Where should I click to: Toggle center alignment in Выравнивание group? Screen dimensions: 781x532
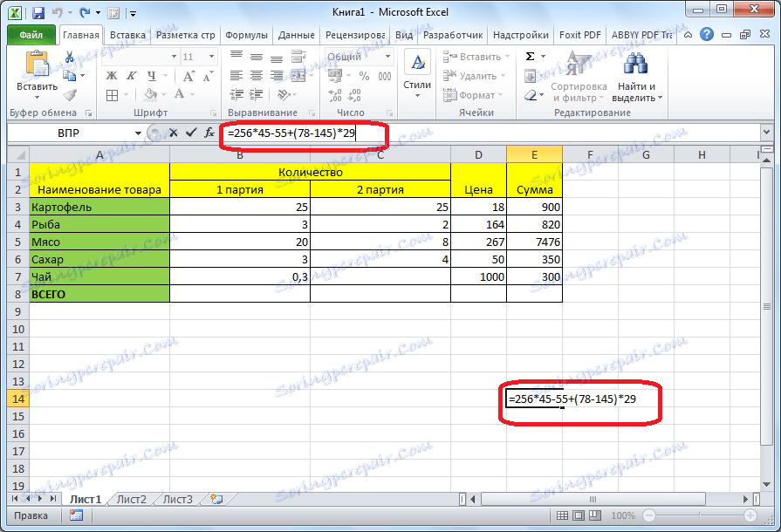click(x=255, y=76)
